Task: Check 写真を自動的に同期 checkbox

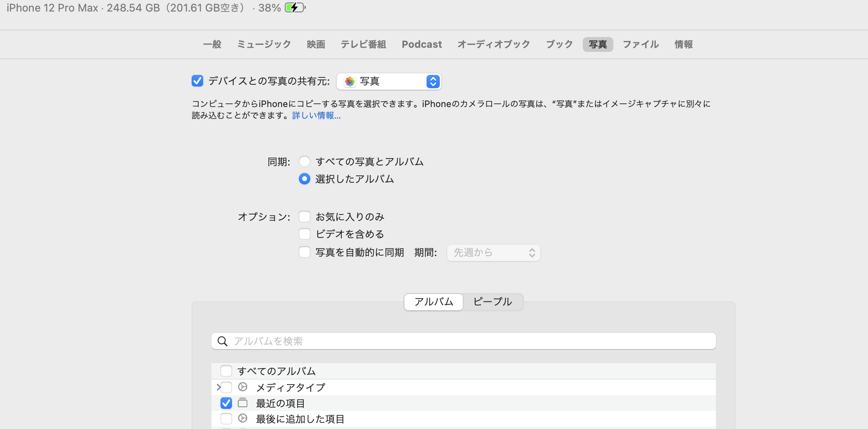Action: pos(305,252)
